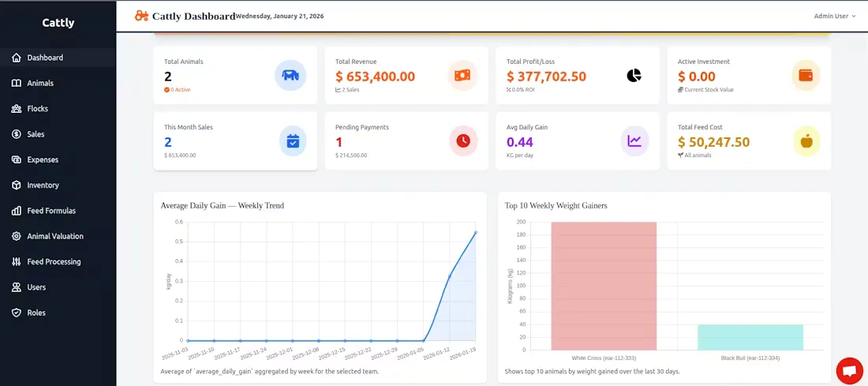Click the Cattly Dashboard header title
Viewport: 868px width, 386px height.
(194, 16)
